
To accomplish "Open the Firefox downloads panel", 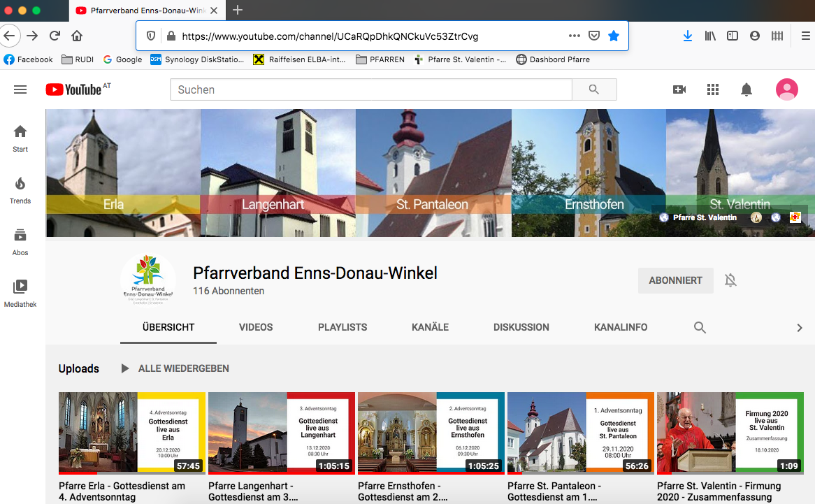I will click(688, 36).
